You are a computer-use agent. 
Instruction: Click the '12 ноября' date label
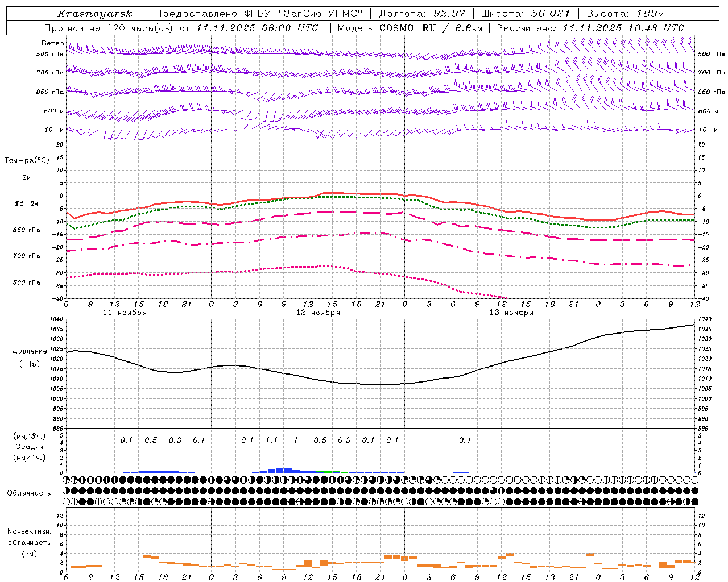[318, 313]
